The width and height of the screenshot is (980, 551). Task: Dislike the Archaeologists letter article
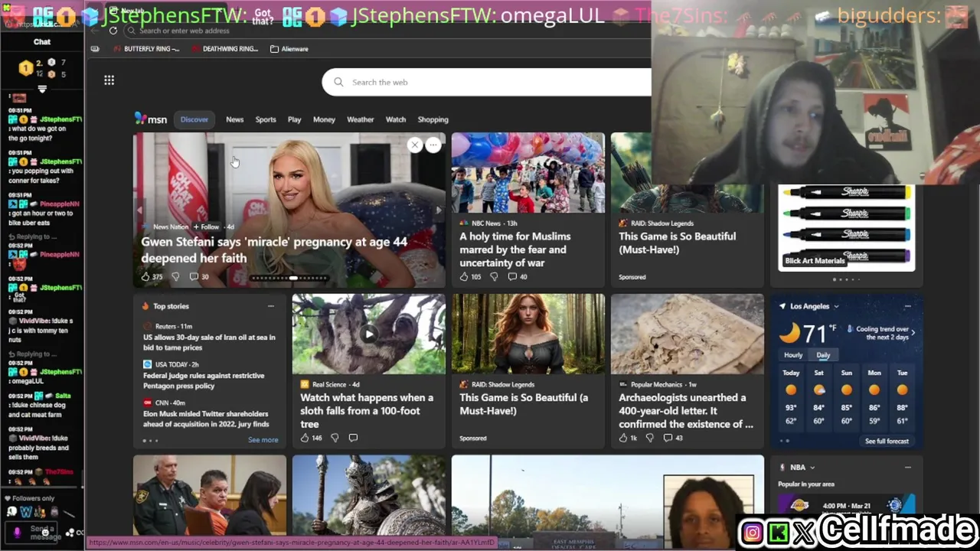(x=650, y=438)
